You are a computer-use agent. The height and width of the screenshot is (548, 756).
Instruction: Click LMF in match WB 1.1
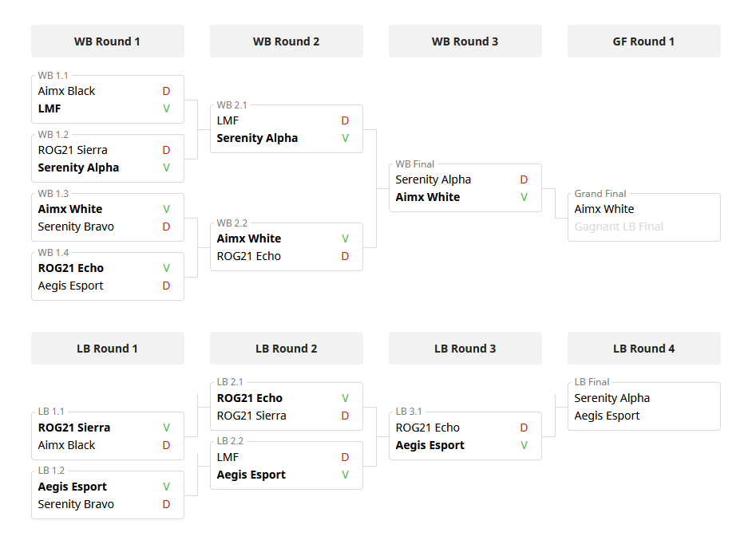point(49,108)
